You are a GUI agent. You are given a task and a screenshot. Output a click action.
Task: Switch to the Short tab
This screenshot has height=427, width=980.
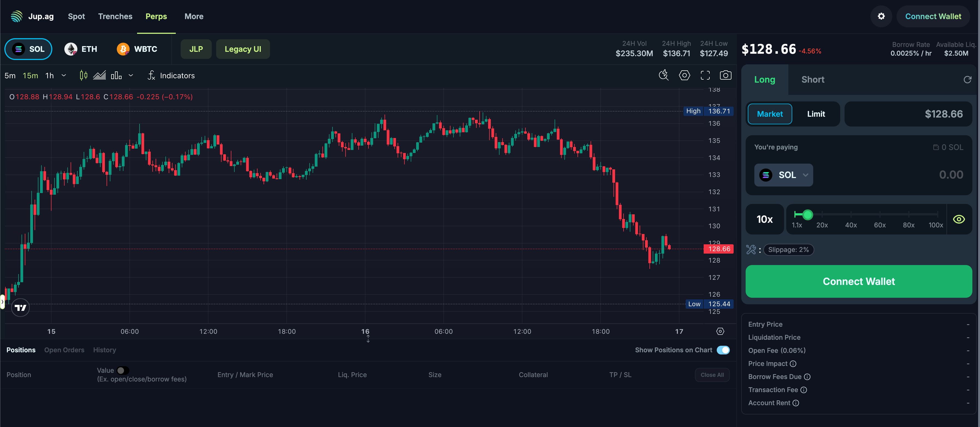(813, 80)
